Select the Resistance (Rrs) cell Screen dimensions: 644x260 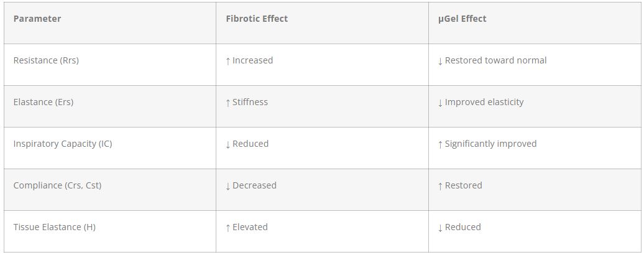coord(46,60)
